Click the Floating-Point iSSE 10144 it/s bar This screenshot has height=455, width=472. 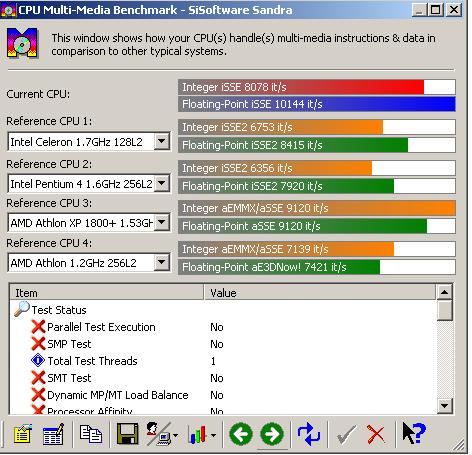317,104
